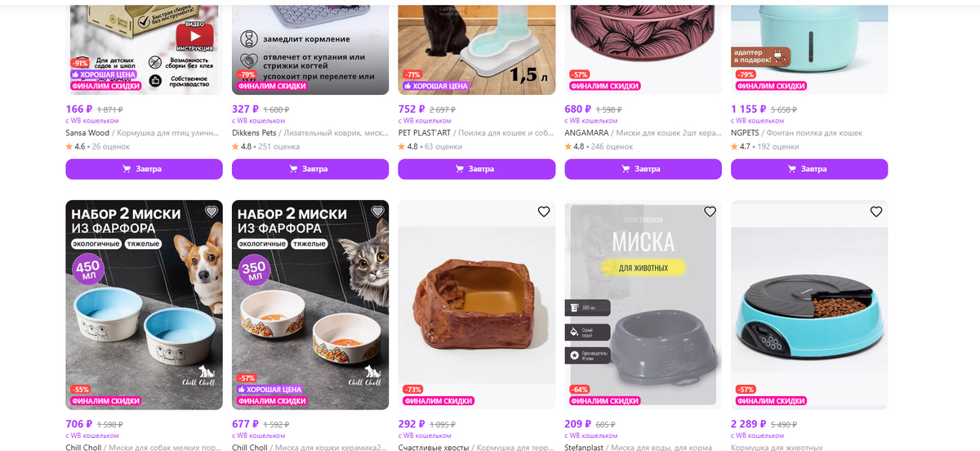The height and width of the screenshot is (451, 980).
Task: Click the 2 289 ₽ price of automatic feeder
Action: pyautogui.click(x=749, y=425)
